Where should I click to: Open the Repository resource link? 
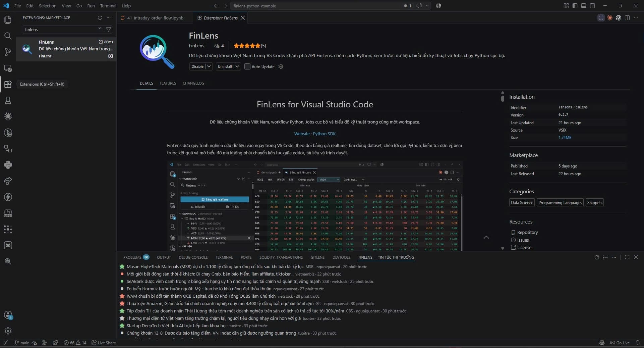pyautogui.click(x=527, y=232)
